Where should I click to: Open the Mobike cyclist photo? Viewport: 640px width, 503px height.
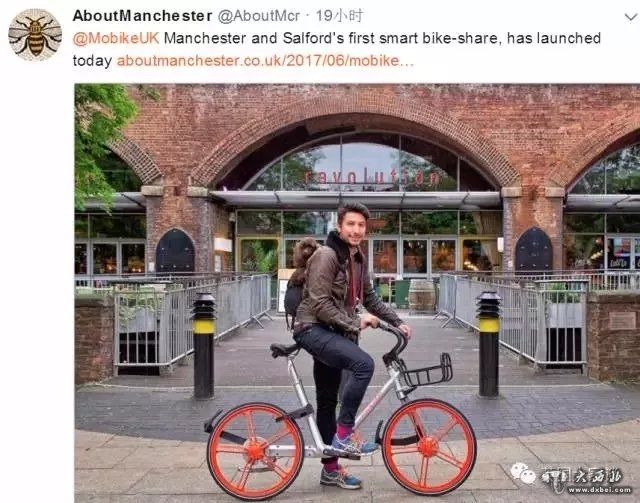tap(357, 293)
